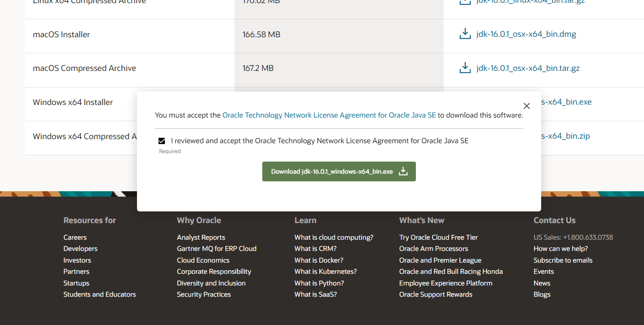Open Careers footer link
644x325 pixels.
click(x=75, y=237)
